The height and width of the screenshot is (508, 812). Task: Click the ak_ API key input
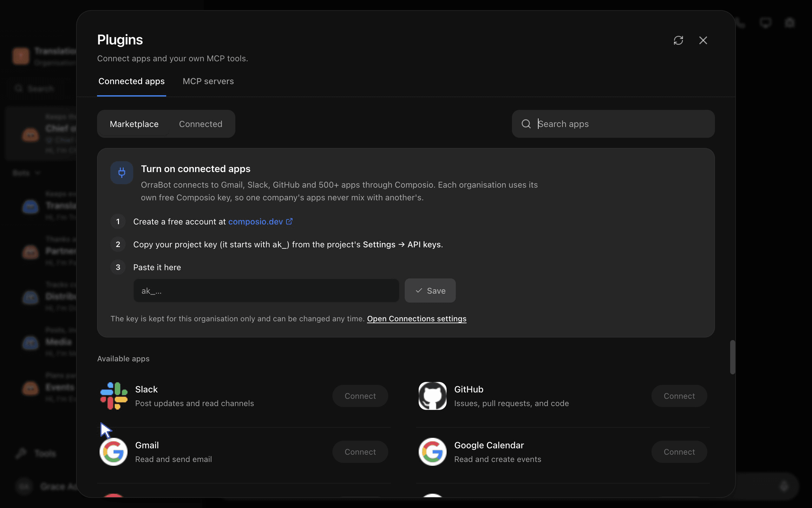point(266,291)
